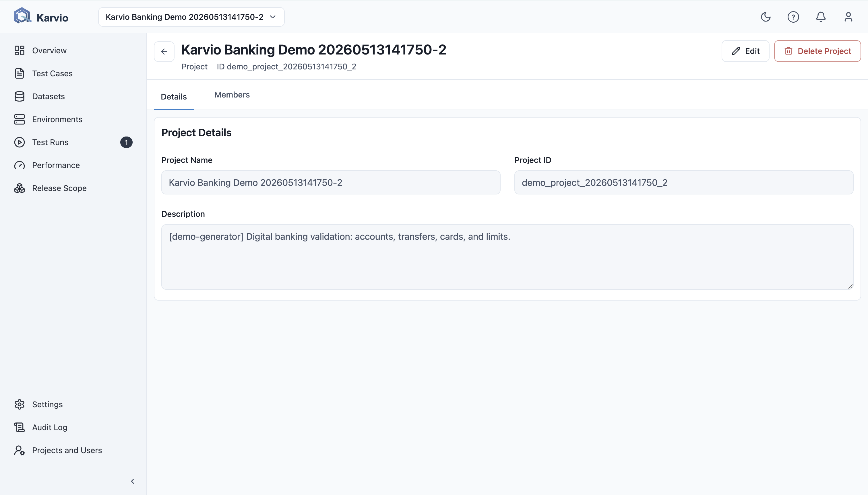The image size is (868, 495).
Task: Click the Project Details heading
Action: point(196,132)
